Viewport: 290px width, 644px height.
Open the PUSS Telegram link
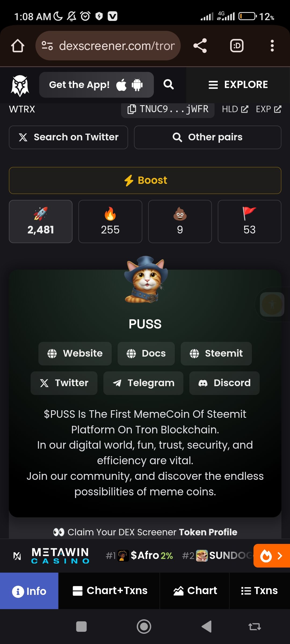tap(143, 383)
